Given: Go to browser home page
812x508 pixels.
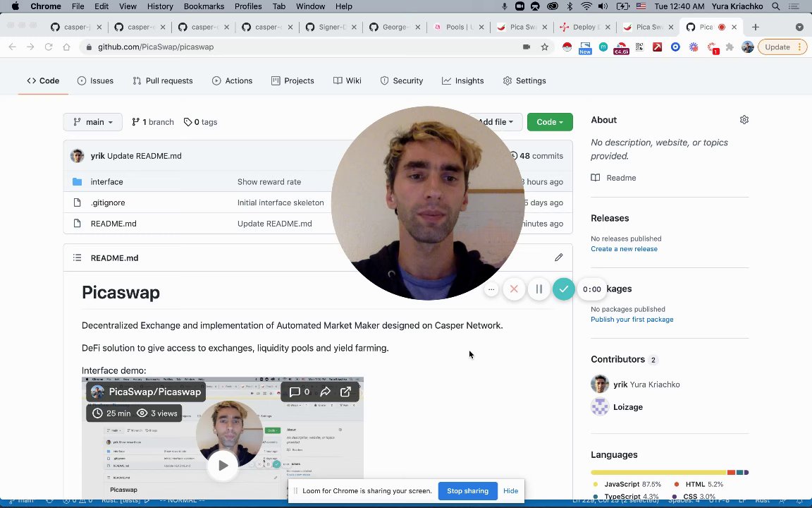Looking at the screenshot, I should click(x=66, y=47).
